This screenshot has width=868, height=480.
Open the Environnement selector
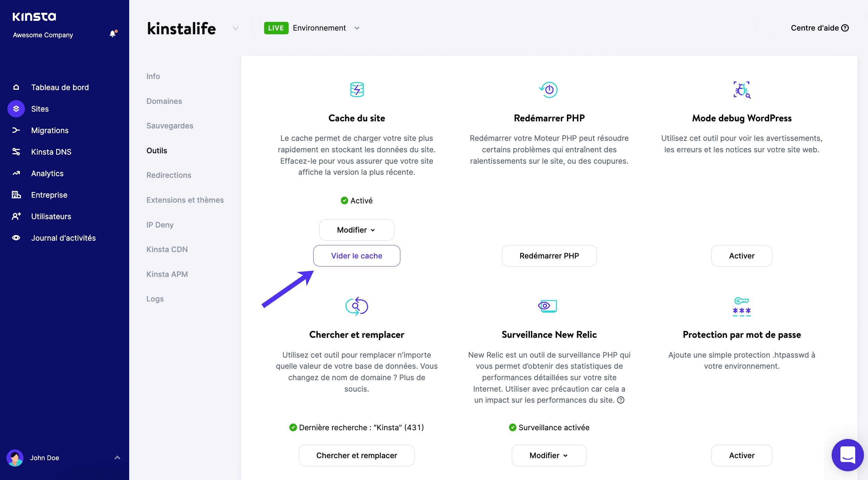click(357, 28)
